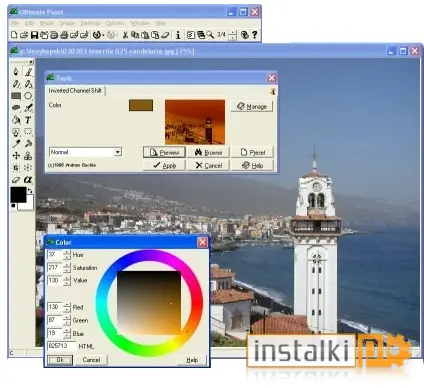Image resolution: width=424 pixels, height=388 pixels.
Task: Select the Paint Bucket fill tool
Action: pos(16,120)
